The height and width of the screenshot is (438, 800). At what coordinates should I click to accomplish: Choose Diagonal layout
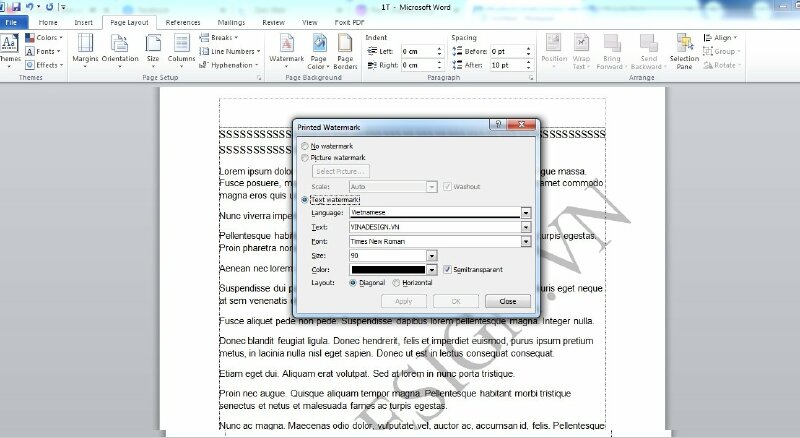(353, 282)
